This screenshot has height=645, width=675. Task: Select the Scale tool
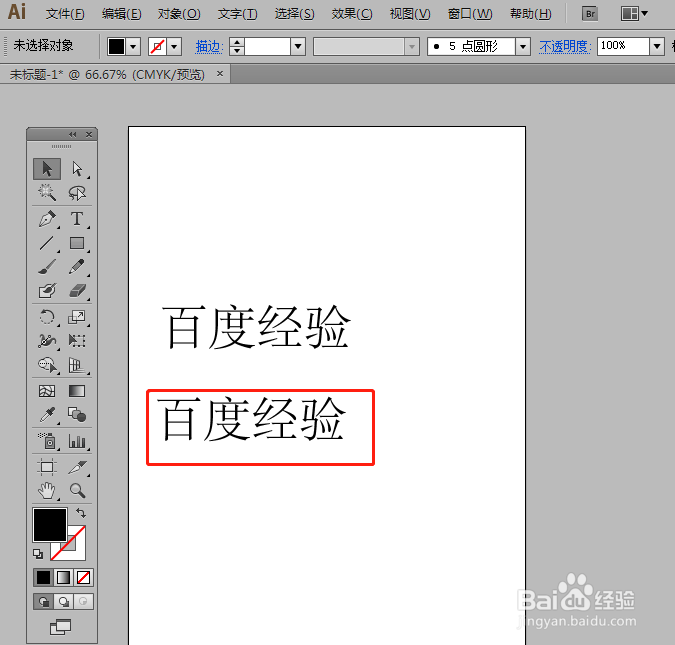click(x=77, y=317)
